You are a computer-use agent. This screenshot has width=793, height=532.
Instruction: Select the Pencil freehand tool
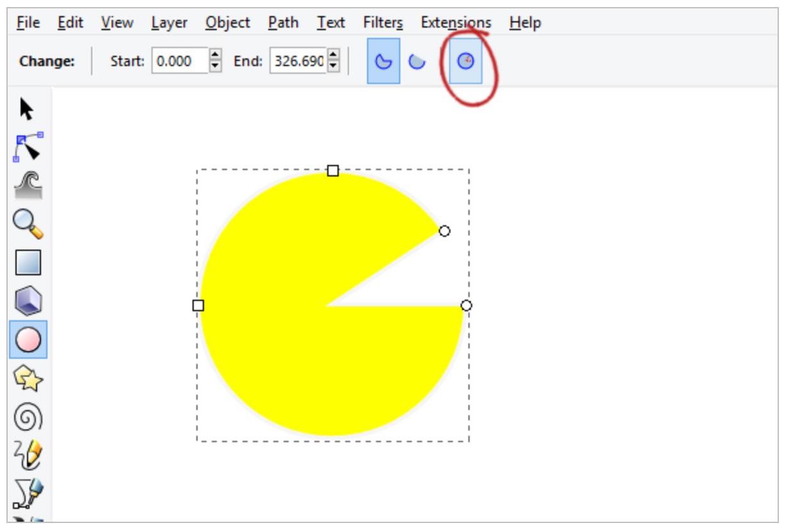pos(28,455)
